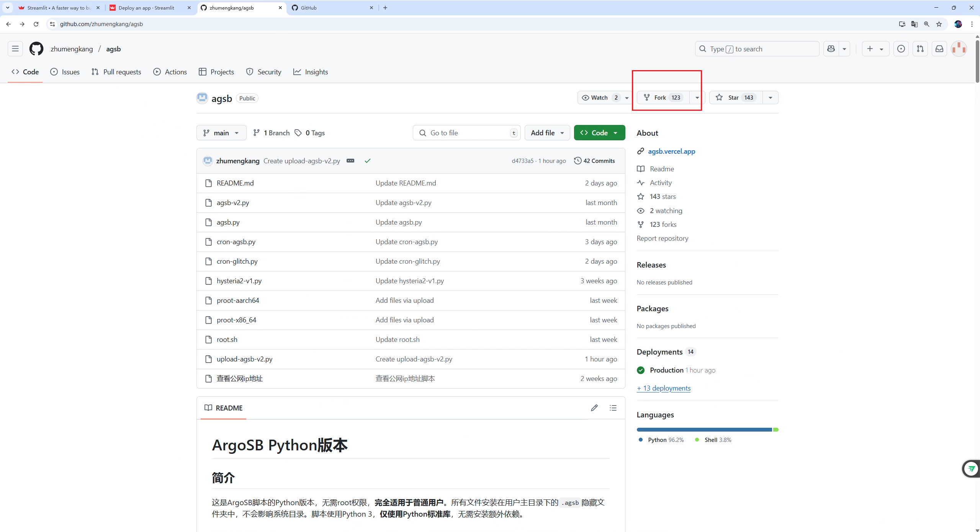View the 1 Branch link
This screenshot has width=980, height=532.
pyautogui.click(x=272, y=133)
